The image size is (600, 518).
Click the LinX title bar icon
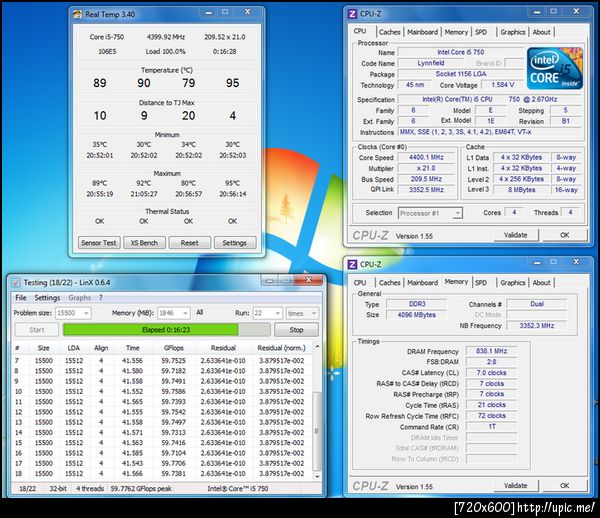(x=16, y=283)
